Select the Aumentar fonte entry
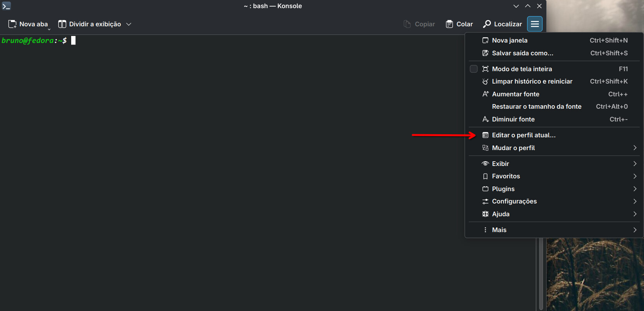644x311 pixels. pyautogui.click(x=554, y=94)
